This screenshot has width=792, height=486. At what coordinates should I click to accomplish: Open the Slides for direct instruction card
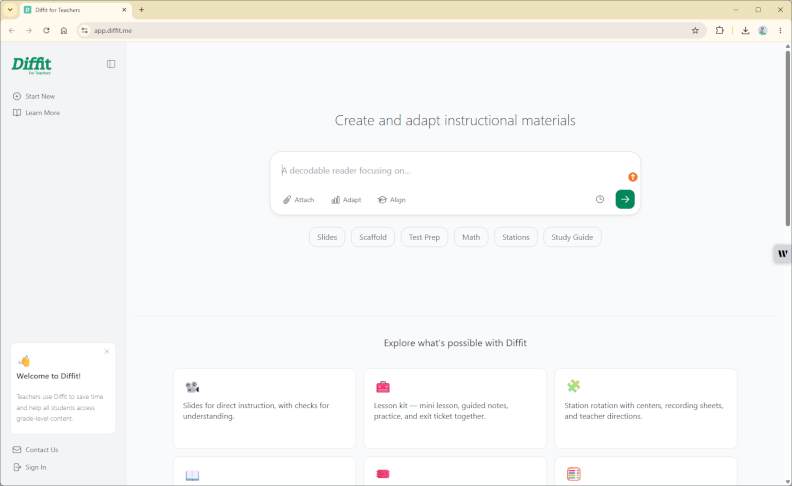[264, 408]
